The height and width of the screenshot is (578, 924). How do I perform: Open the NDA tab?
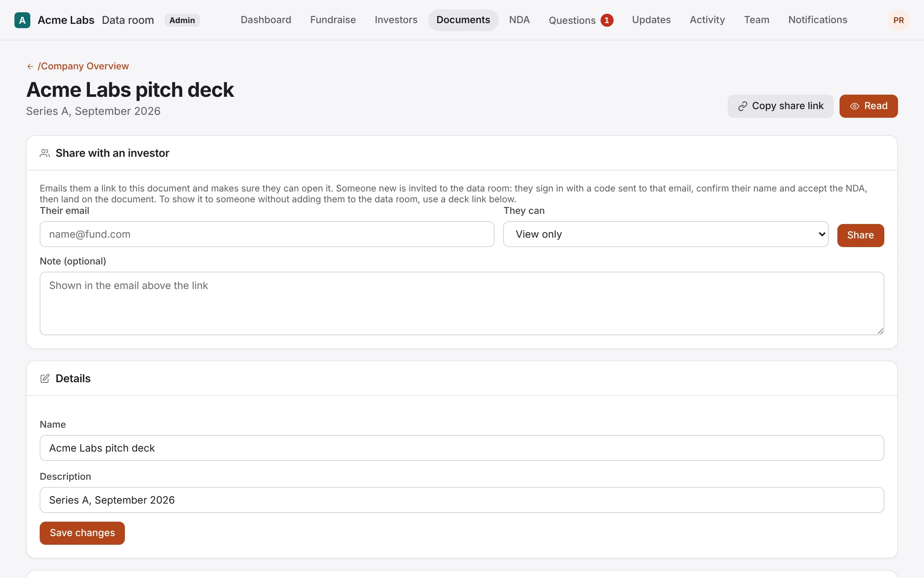519,20
